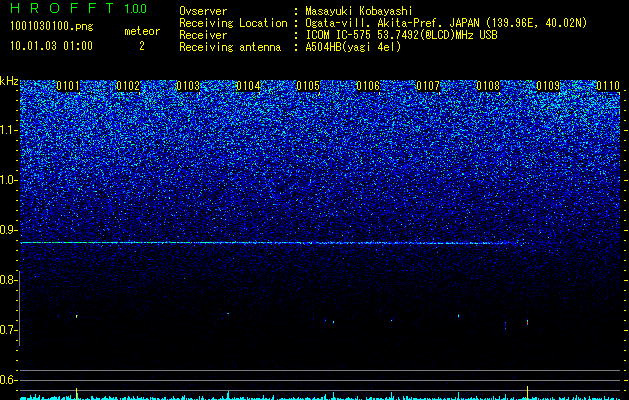Click the time marker 0108
The width and height of the screenshot is (629, 400).
click(488, 86)
